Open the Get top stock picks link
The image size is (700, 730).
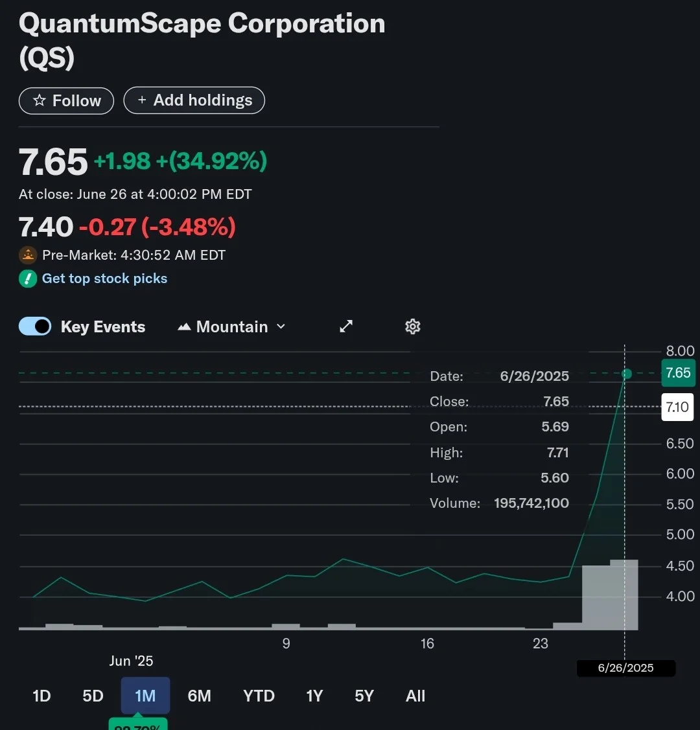coord(105,279)
